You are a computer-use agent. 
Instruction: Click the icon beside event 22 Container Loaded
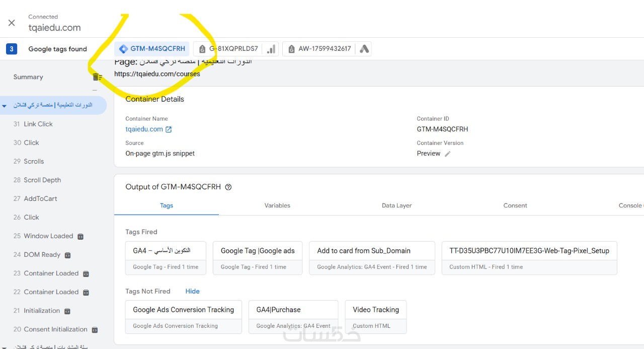click(x=86, y=293)
